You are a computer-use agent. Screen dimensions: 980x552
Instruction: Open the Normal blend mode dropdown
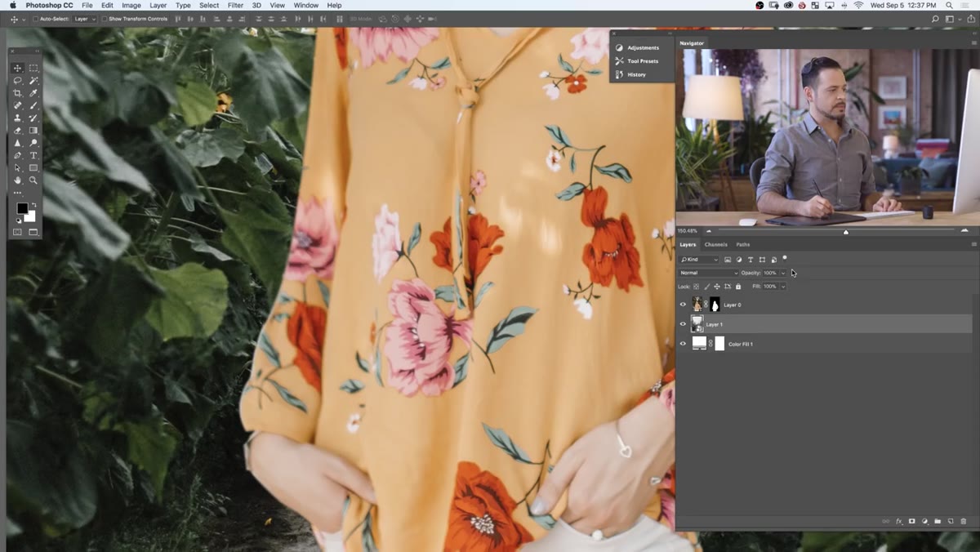click(x=708, y=273)
